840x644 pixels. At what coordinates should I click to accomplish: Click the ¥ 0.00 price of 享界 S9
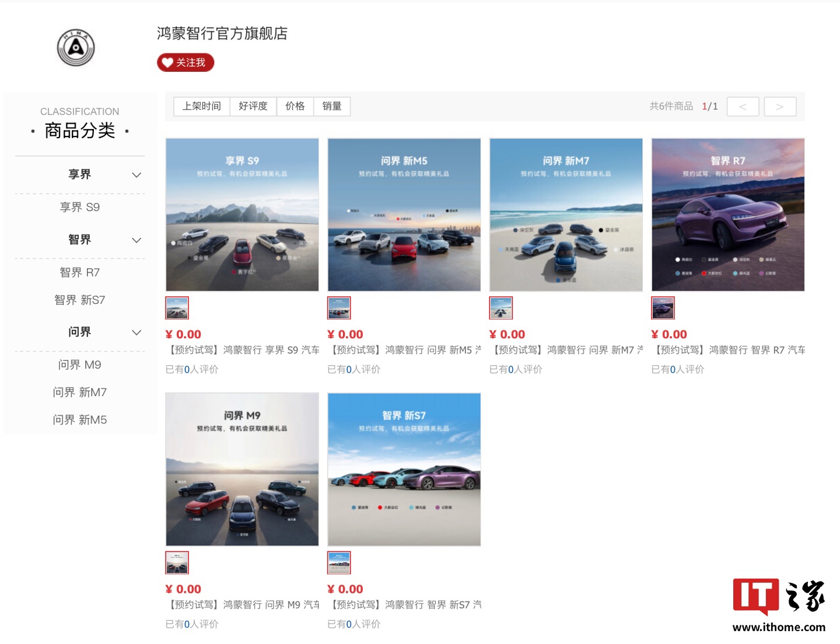click(x=183, y=334)
